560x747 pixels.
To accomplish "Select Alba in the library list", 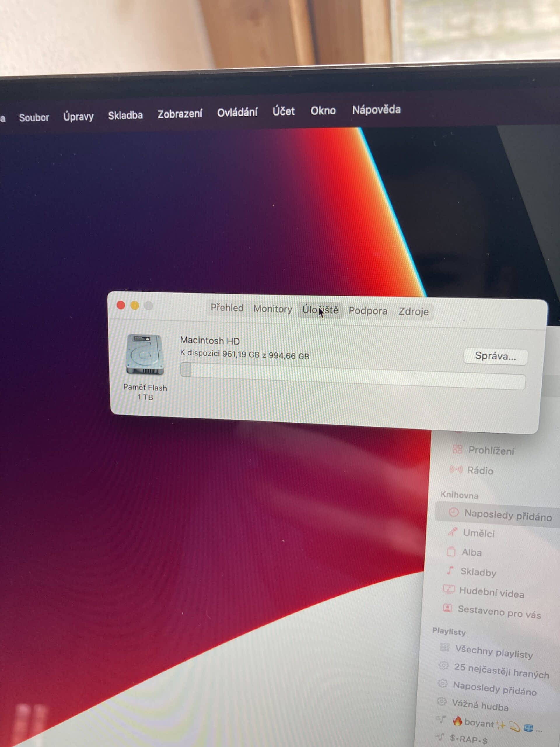I will tap(471, 552).
